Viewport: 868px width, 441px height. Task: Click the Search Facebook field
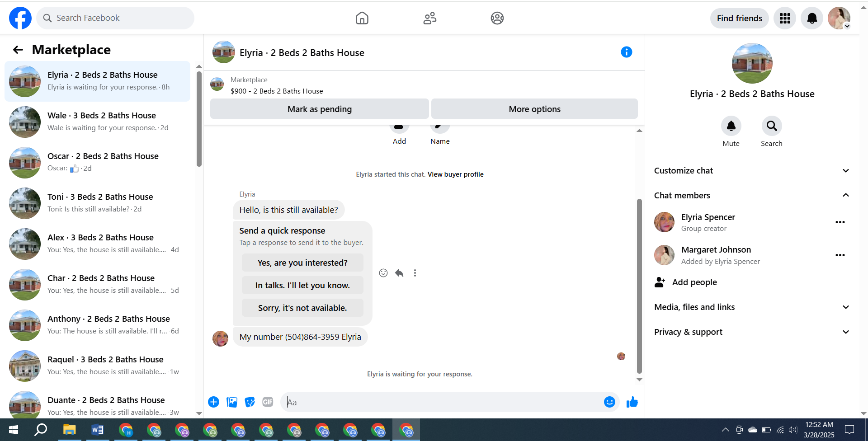point(115,18)
